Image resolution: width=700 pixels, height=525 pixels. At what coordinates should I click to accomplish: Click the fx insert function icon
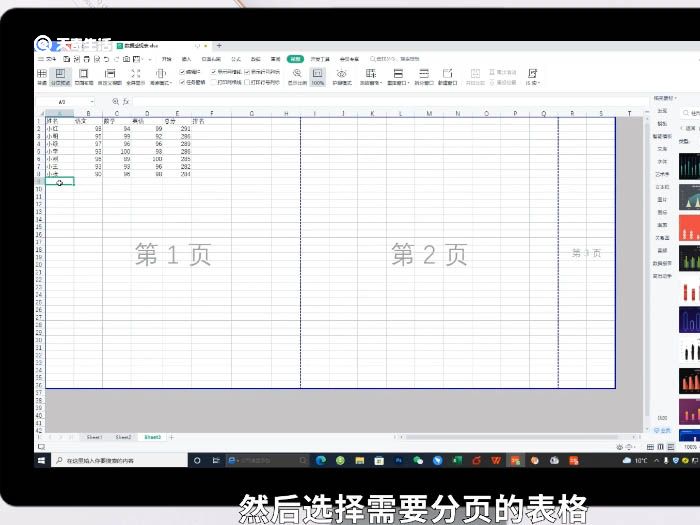point(126,102)
